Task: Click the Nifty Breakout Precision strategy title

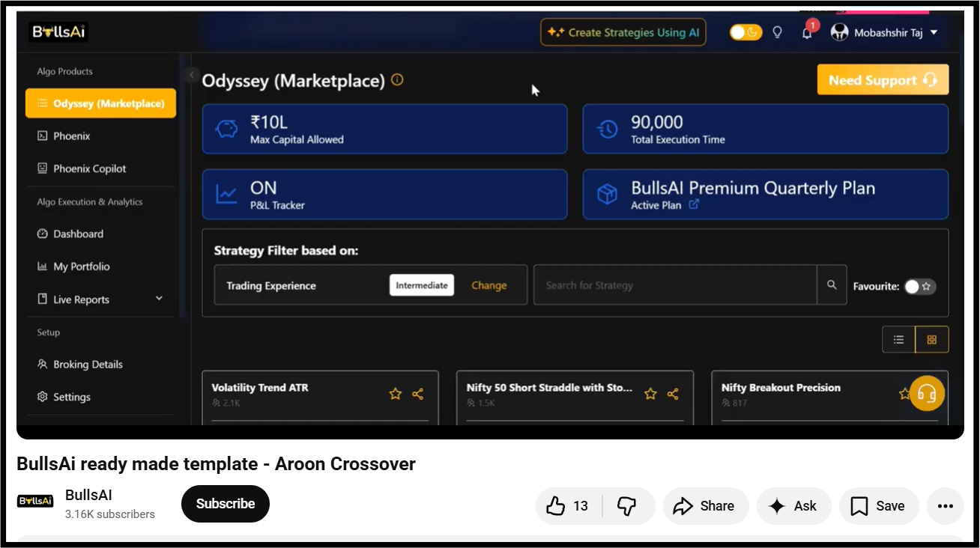Action: [781, 388]
